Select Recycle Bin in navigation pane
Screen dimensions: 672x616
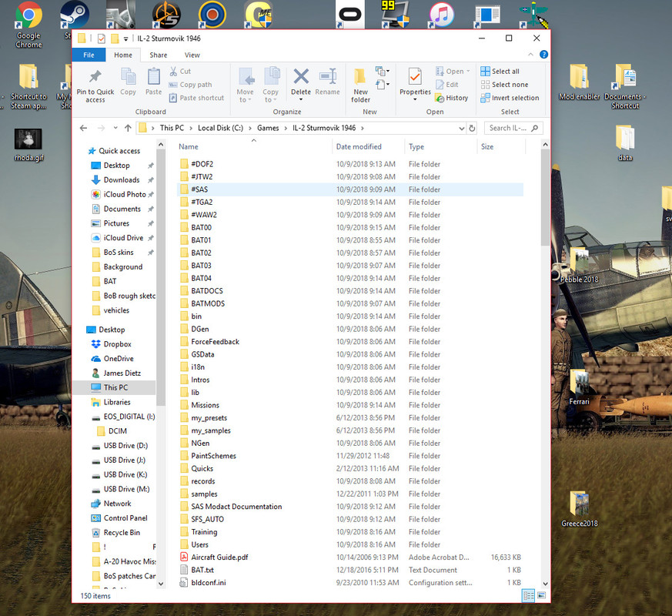(122, 533)
